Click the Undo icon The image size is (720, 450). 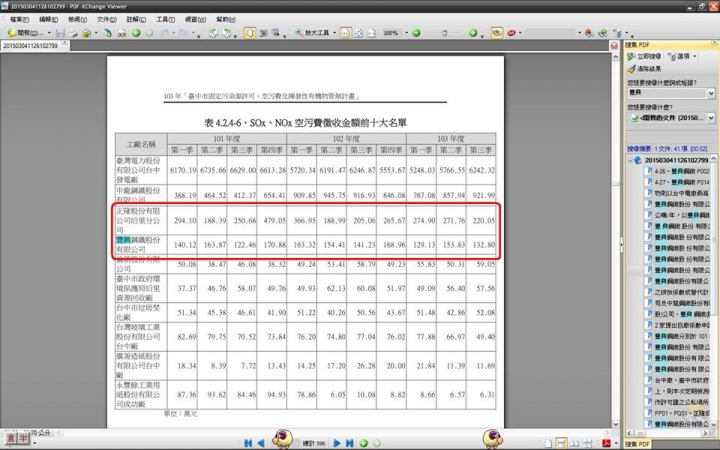pos(163,33)
